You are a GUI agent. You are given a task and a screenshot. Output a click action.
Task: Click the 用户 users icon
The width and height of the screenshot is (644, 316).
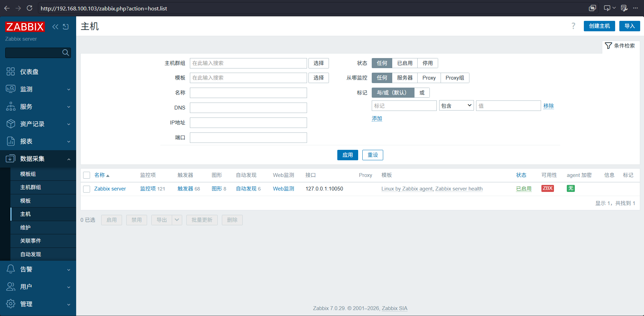point(11,286)
